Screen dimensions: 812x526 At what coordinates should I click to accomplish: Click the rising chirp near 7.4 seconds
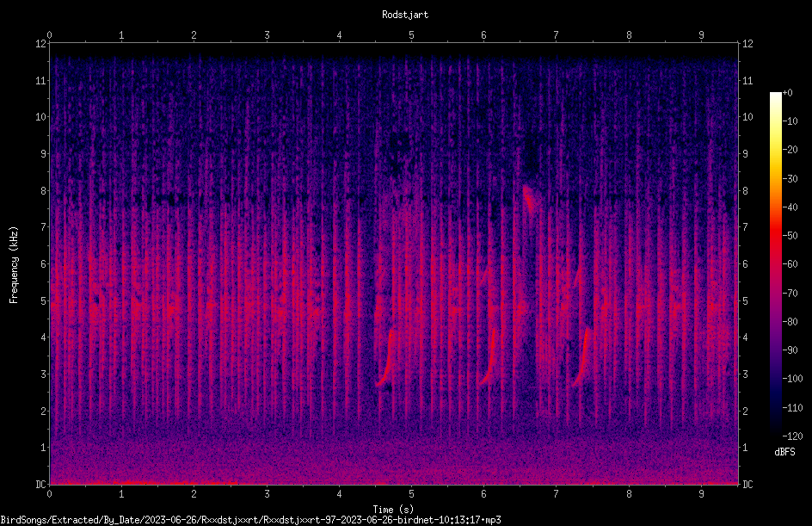[x=581, y=357]
